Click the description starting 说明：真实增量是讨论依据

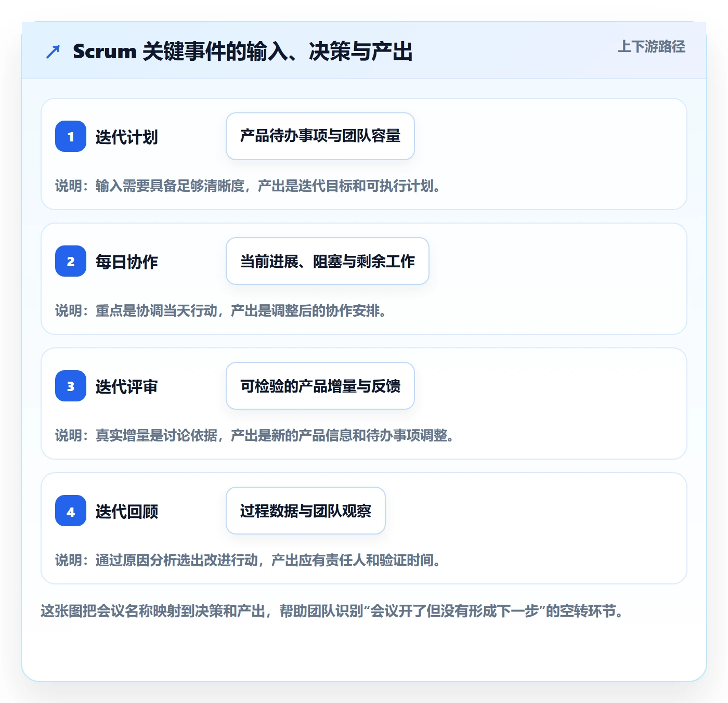pyautogui.click(x=255, y=435)
